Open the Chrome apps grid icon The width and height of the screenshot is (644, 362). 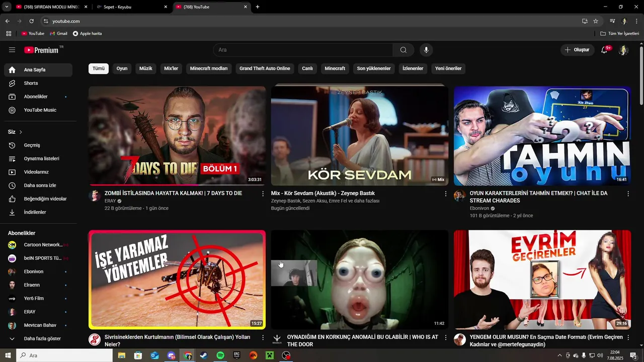[x=9, y=33]
